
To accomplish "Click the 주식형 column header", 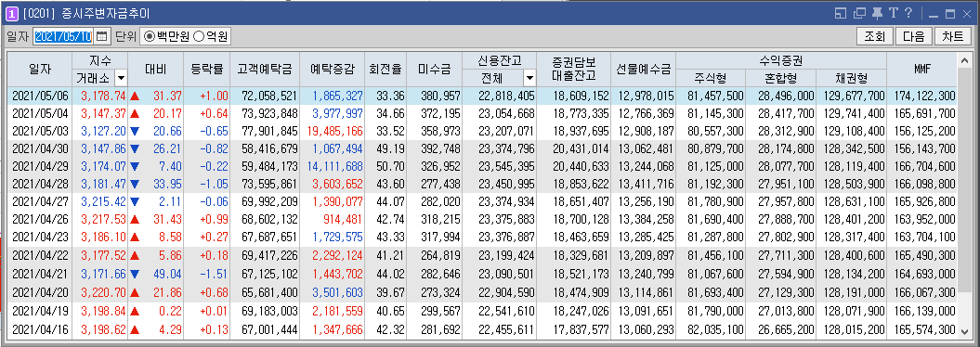I will [711, 78].
